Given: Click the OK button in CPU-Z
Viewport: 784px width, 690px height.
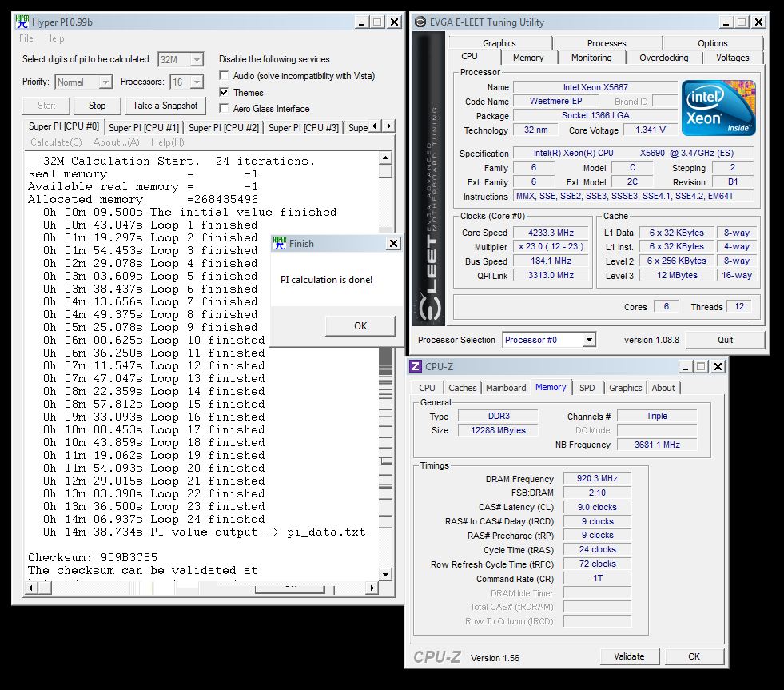Looking at the screenshot, I should (694, 656).
